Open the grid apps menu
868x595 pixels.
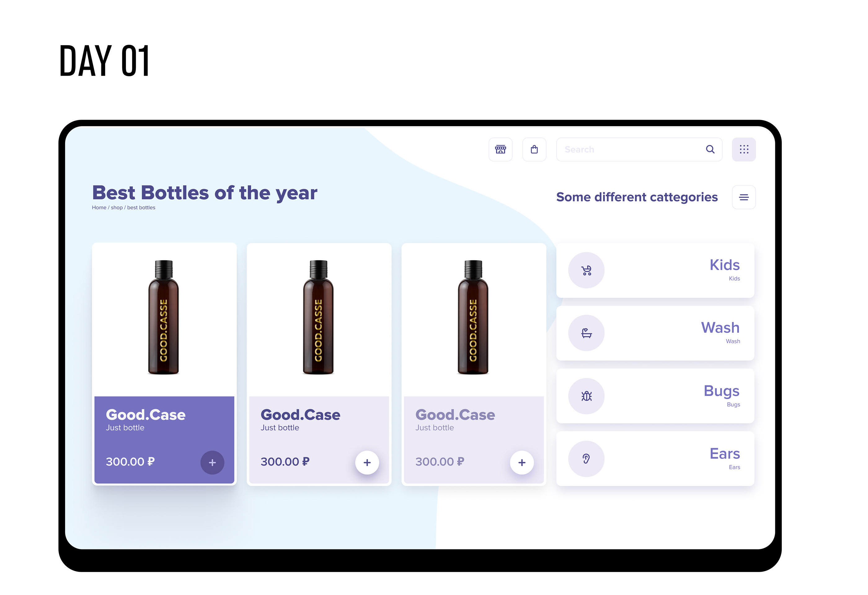tap(744, 149)
